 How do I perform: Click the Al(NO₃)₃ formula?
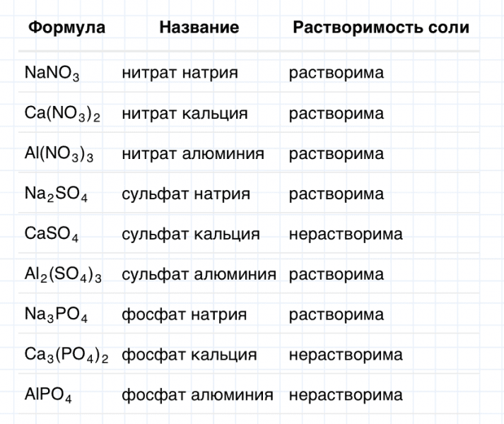point(59,155)
